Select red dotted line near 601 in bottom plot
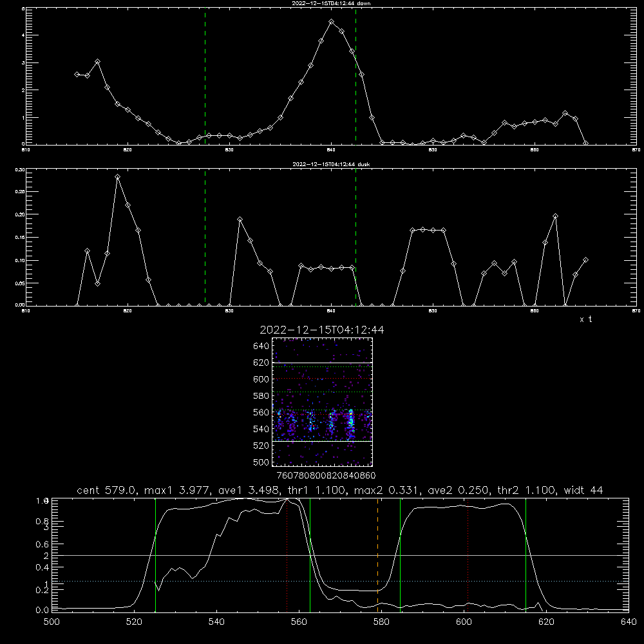644x644 pixels. [x=468, y=555]
